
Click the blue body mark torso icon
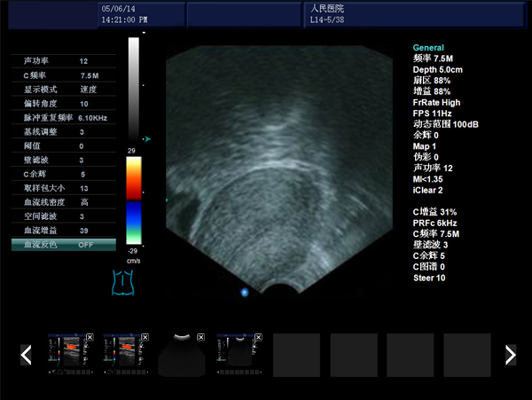[x=121, y=282]
